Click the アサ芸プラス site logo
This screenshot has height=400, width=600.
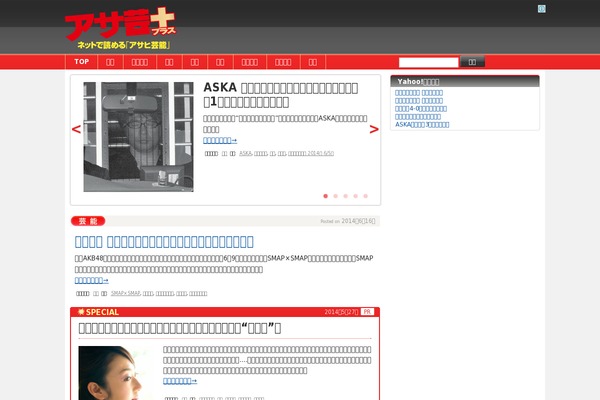point(121,28)
